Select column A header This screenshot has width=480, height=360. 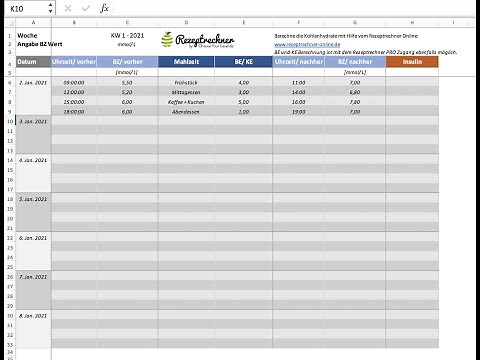pyautogui.click(x=34, y=23)
